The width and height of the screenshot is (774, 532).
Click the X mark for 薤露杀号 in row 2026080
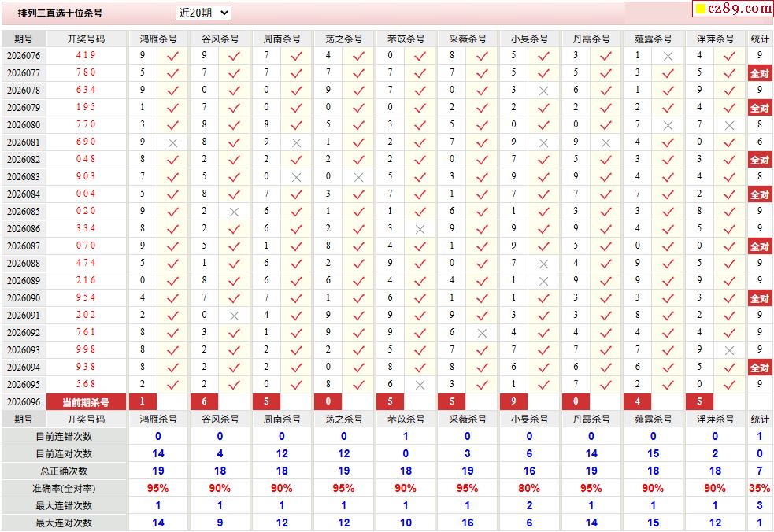coord(668,125)
